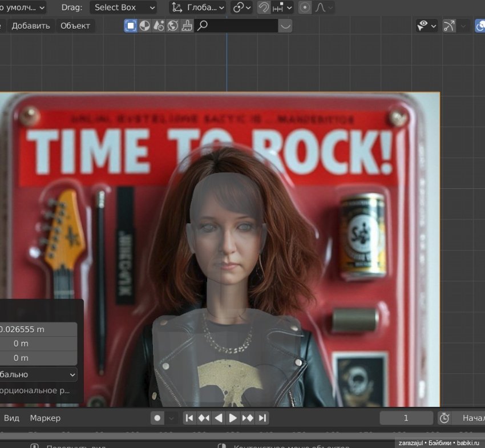This screenshot has height=448, width=485.
Task: Enable the Select Box icon filter
Action: click(131, 26)
